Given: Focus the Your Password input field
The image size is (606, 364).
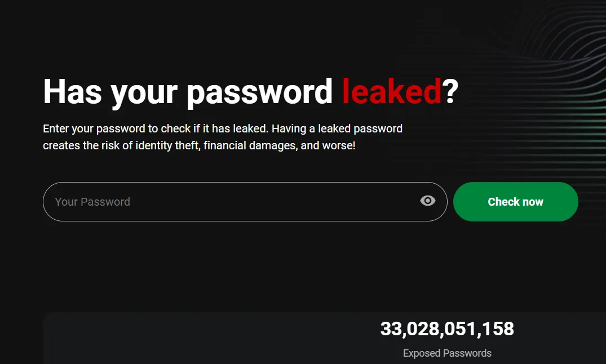Looking at the screenshot, I should [x=245, y=202].
